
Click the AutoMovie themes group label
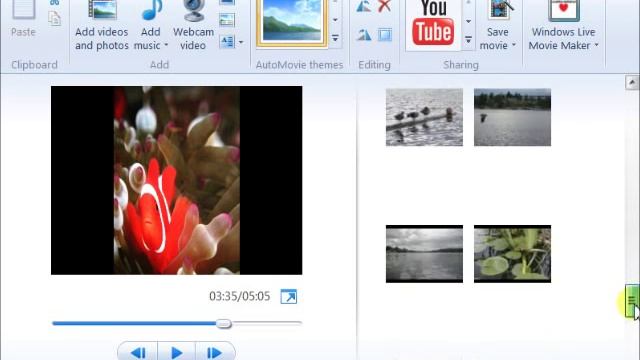click(x=300, y=65)
